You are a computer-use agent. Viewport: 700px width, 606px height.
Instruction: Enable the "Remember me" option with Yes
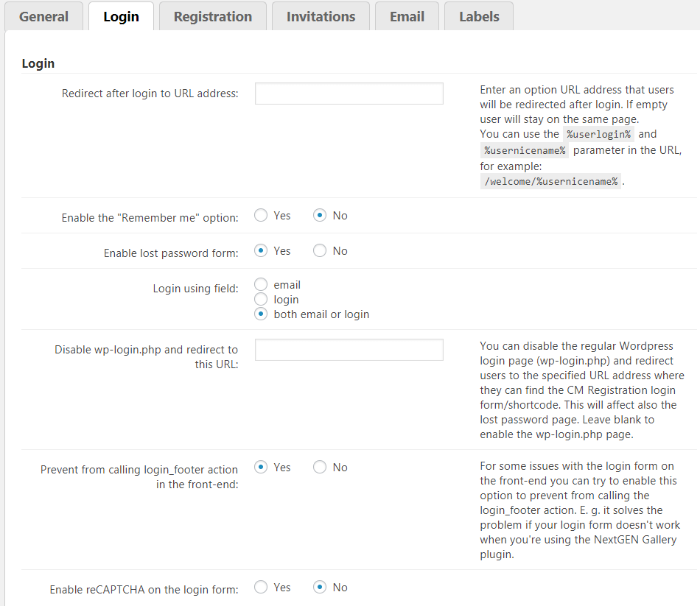(261, 216)
